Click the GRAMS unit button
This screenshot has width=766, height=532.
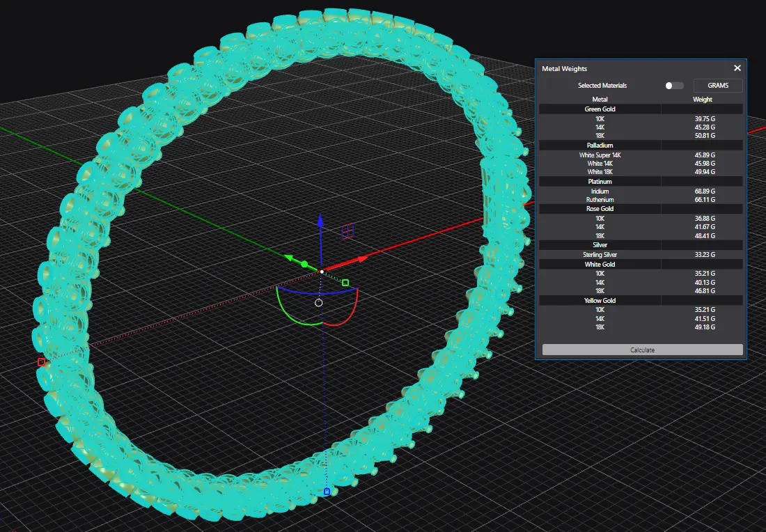coord(717,86)
